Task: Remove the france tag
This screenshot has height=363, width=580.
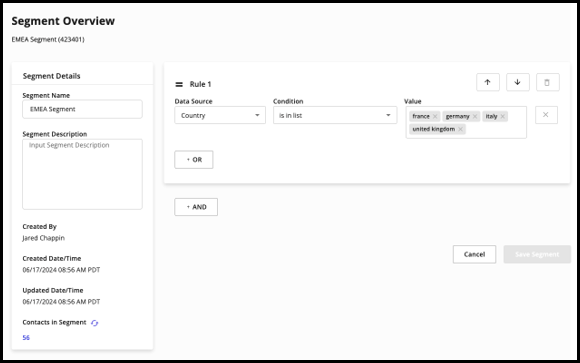Action: tap(435, 117)
